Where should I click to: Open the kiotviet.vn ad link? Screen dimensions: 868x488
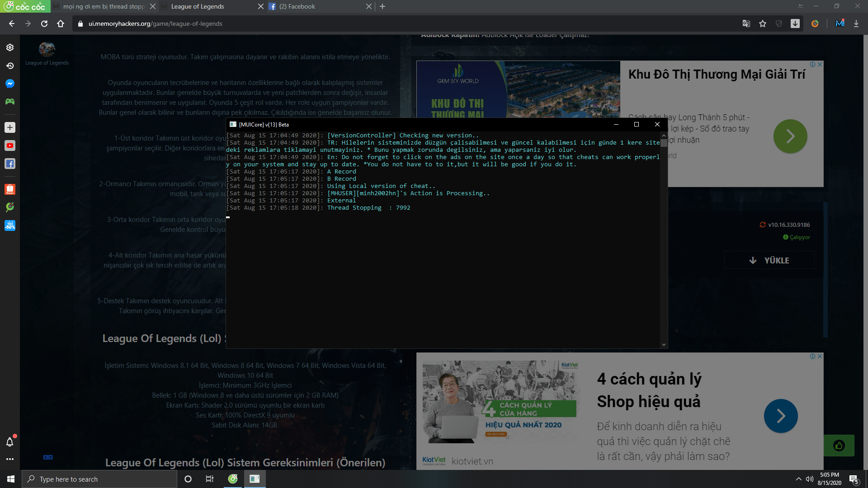tap(472, 461)
